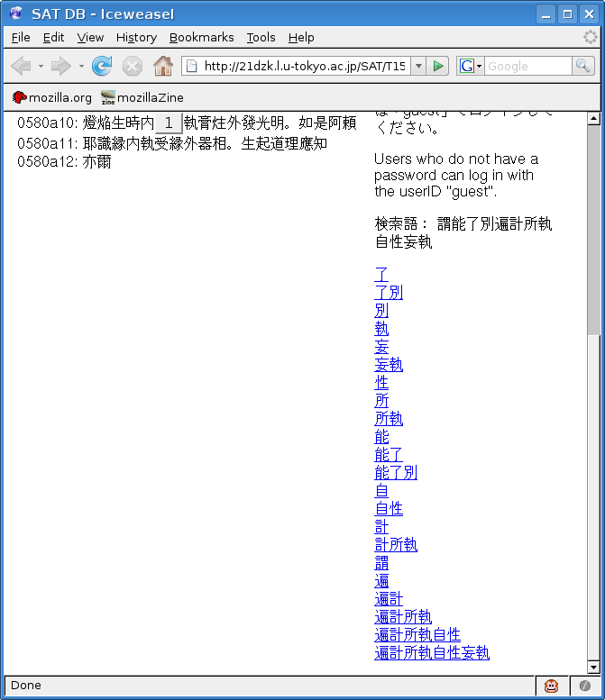Click the link 了別
Image resolution: width=605 pixels, height=700 pixels.
(x=389, y=293)
